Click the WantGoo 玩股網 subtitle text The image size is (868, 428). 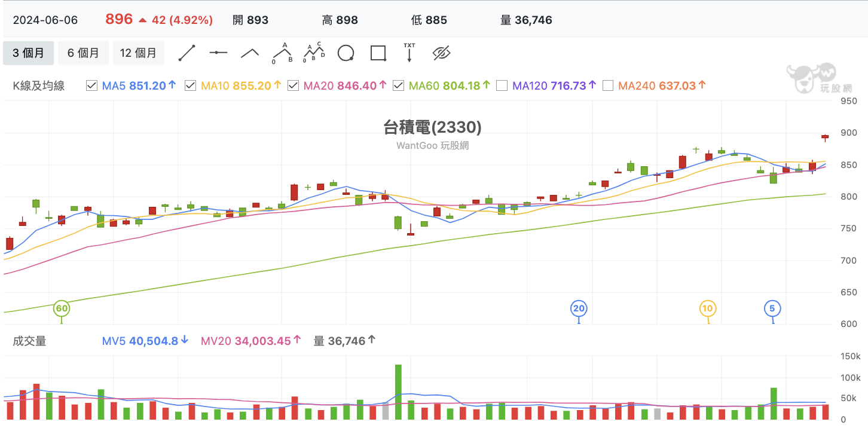[432, 145]
